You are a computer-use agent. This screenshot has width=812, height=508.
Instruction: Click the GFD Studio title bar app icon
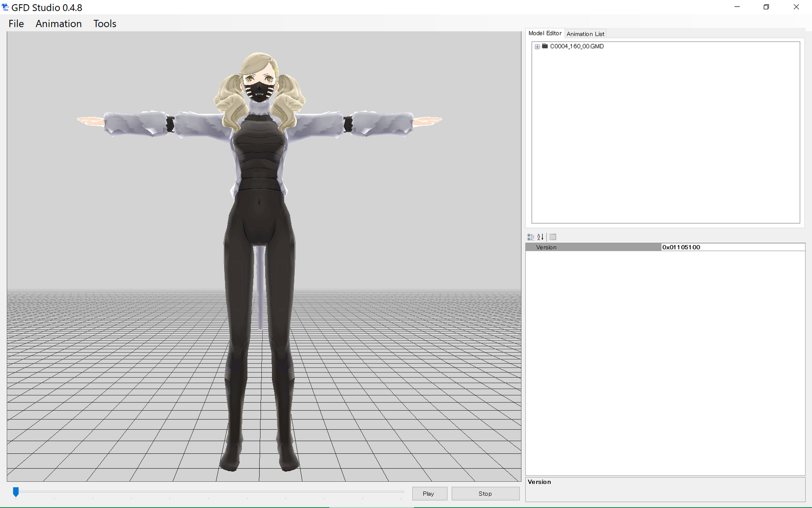click(5, 7)
